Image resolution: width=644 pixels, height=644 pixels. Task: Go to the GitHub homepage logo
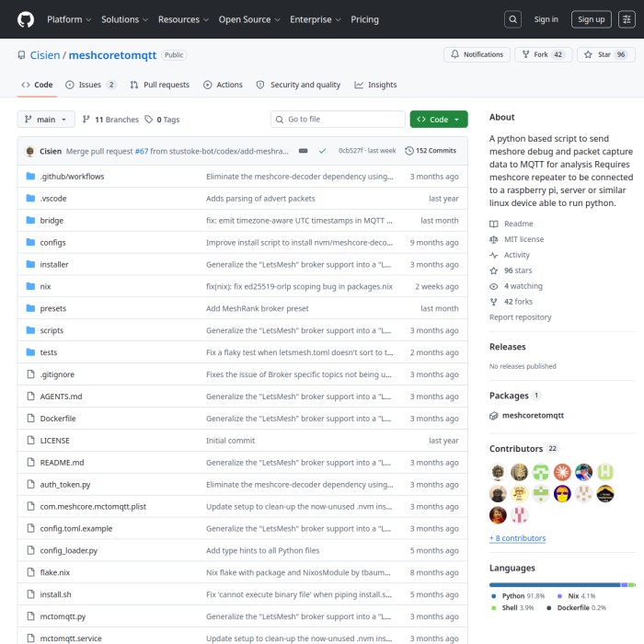point(26,19)
